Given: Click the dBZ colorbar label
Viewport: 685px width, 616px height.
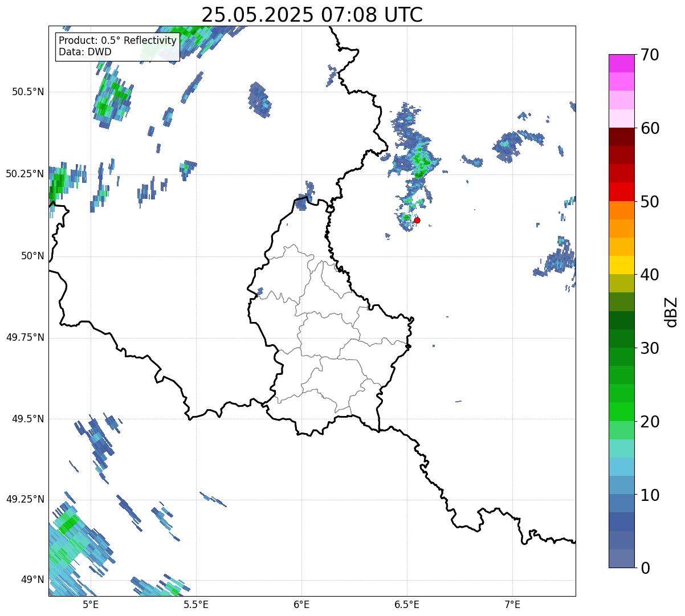Looking at the screenshot, I should click(x=671, y=311).
